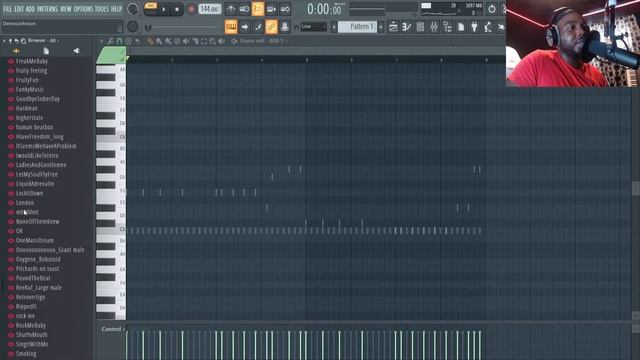Click the document-pages icon in the top toolbar
Image resolution: width=640 pixels, height=360 pixels.
tap(461, 27)
